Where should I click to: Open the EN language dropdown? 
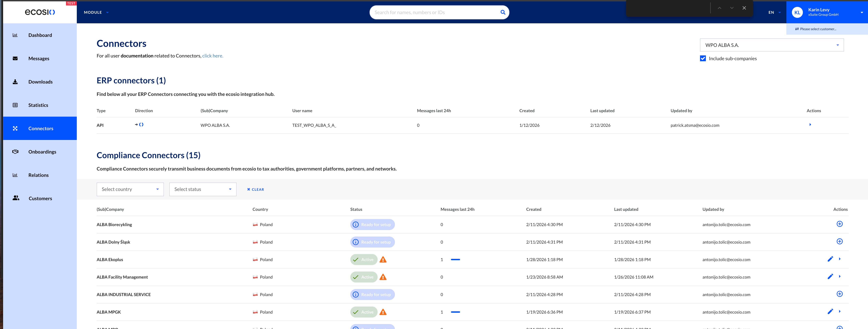[774, 13]
